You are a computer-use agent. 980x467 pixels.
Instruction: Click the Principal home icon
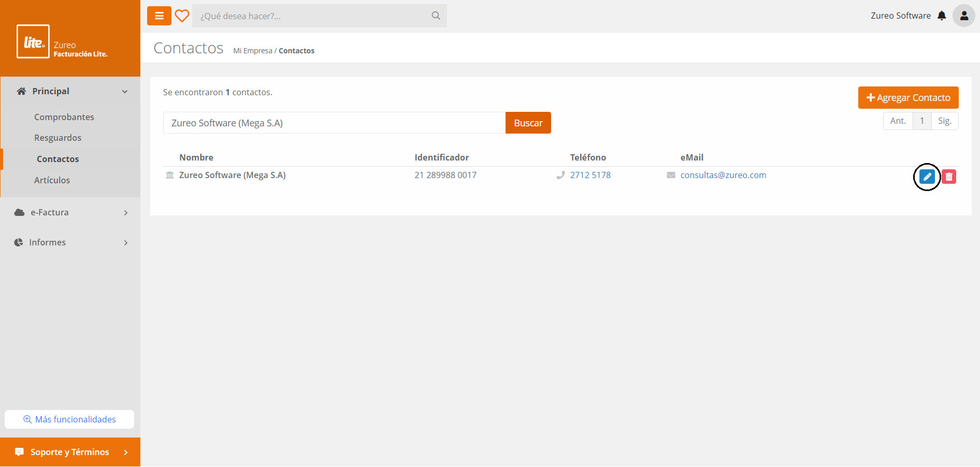pyautogui.click(x=21, y=91)
